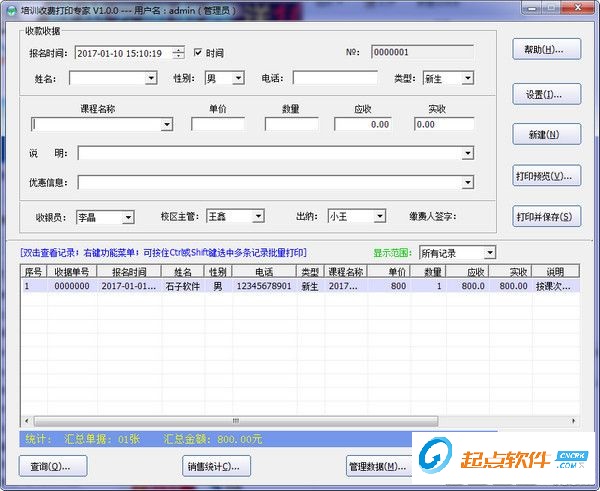Click the 帮助(H) button
This screenshot has height=491, width=600.
coord(545,49)
